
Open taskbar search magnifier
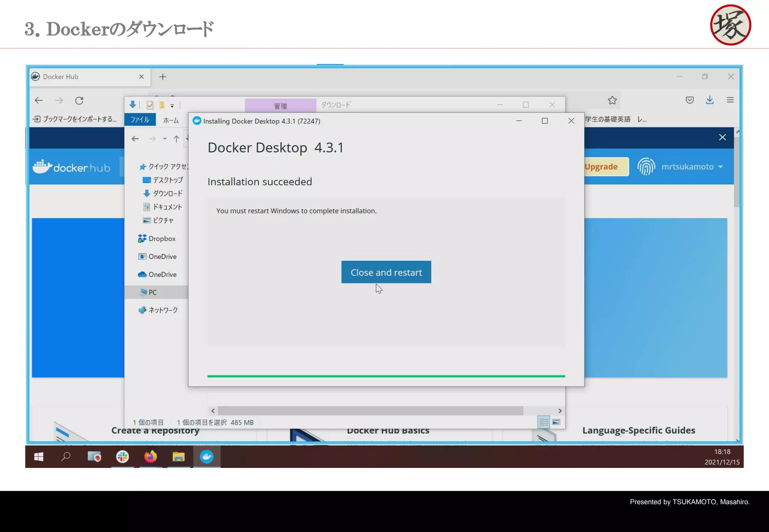[x=66, y=457]
